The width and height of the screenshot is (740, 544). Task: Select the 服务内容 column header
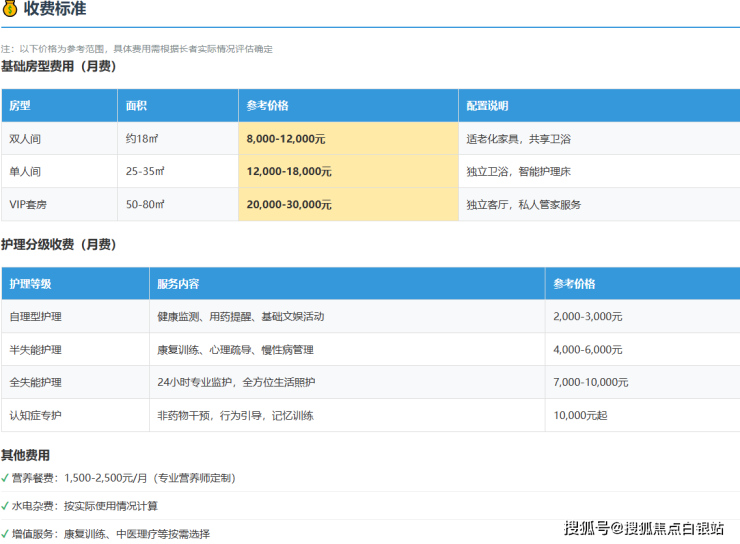point(178,284)
